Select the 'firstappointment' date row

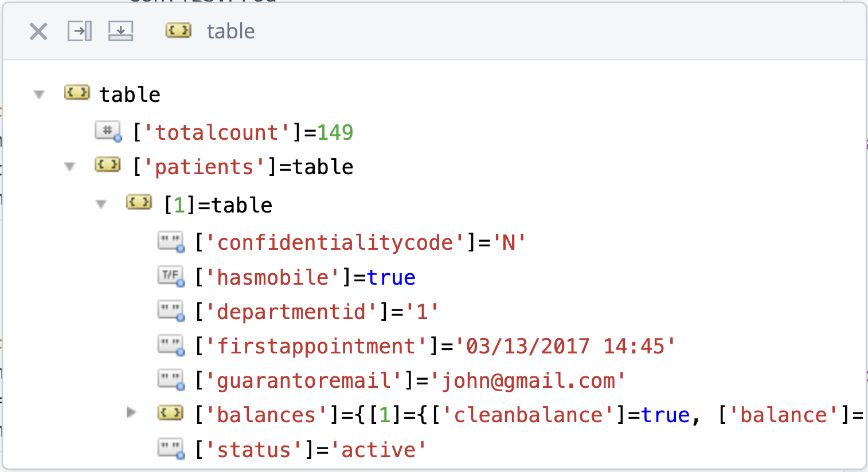pos(435,347)
